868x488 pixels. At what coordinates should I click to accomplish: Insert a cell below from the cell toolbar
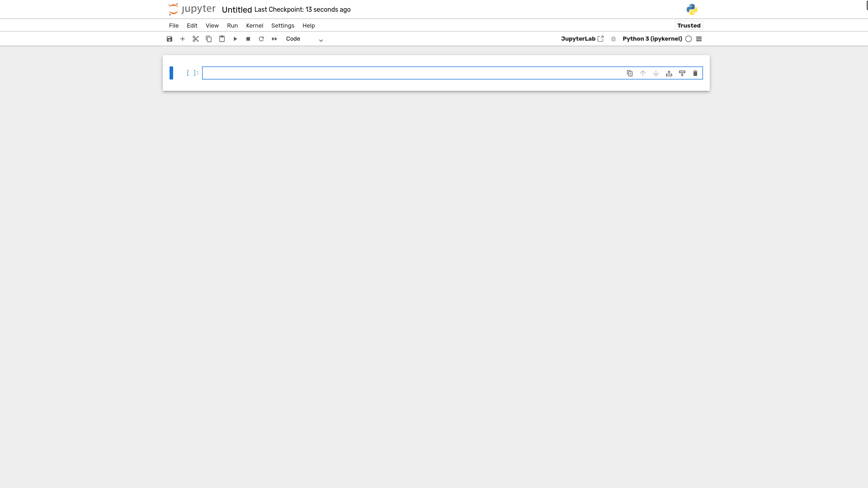point(682,73)
